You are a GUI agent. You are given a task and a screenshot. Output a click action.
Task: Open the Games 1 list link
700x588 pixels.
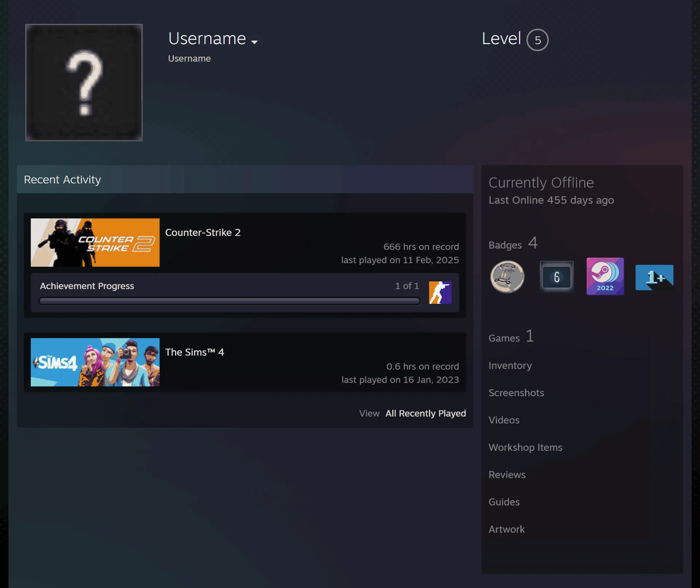pos(511,336)
